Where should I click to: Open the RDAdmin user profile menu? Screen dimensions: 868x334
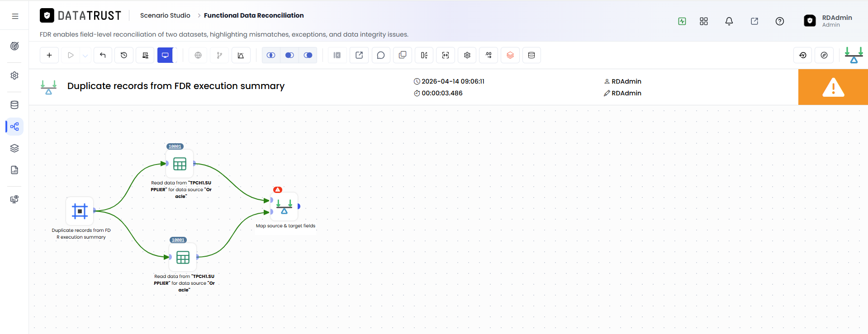tap(828, 21)
